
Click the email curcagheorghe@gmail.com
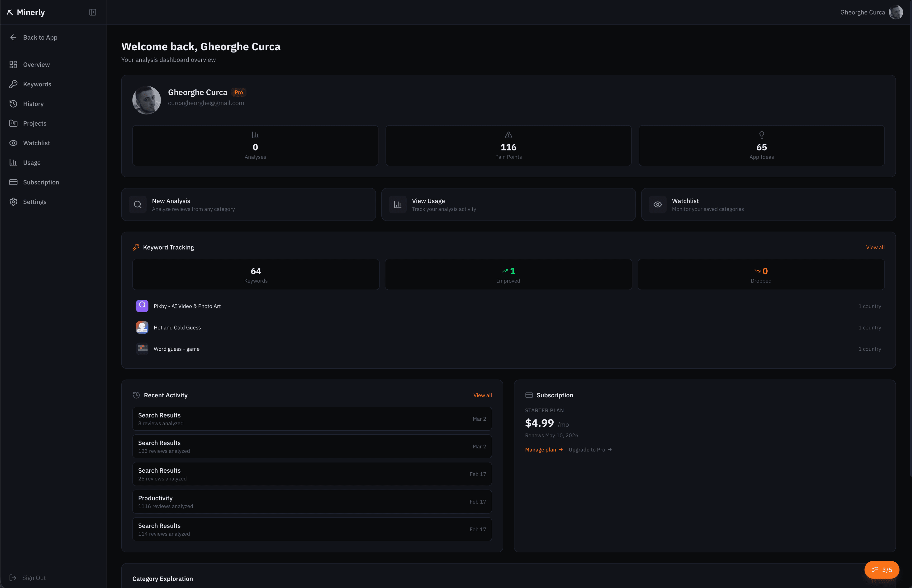pos(206,103)
